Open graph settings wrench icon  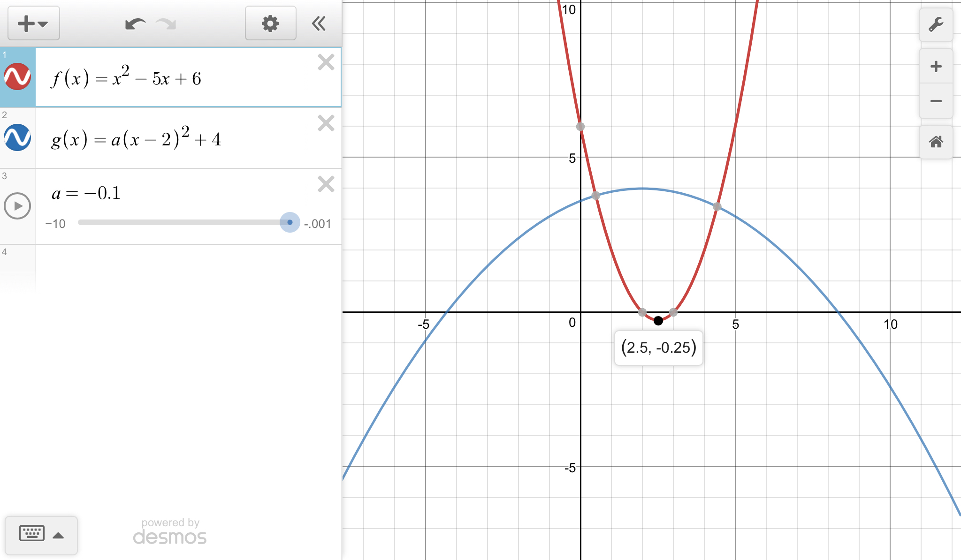point(936,24)
